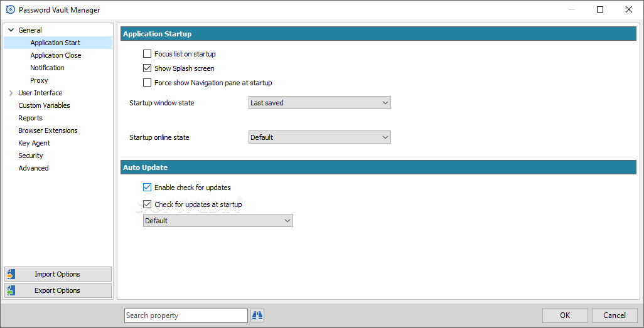
Task: Select Application Close in the tree
Action: point(56,55)
